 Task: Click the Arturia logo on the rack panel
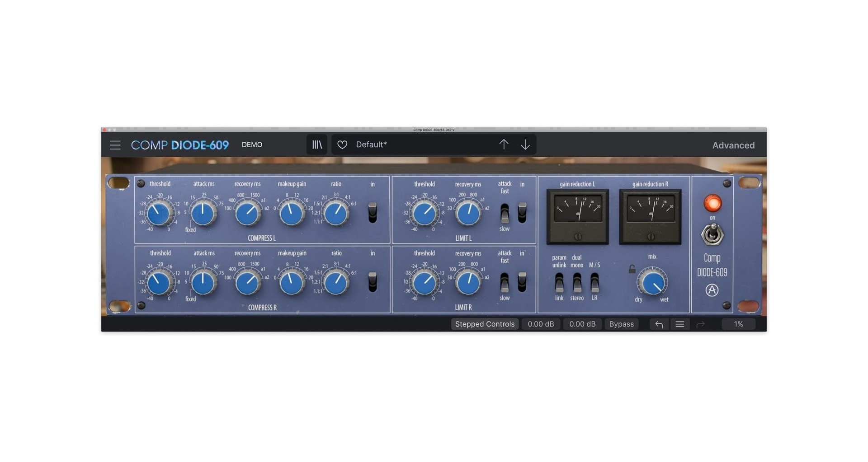712,290
